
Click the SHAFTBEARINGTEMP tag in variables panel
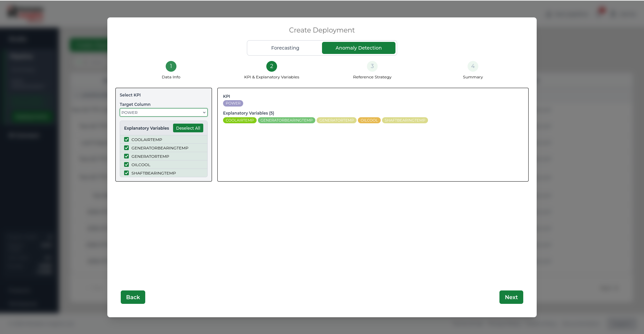(405, 120)
